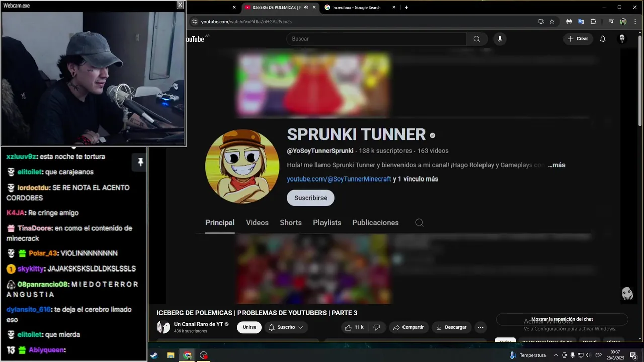Open the Windows notification center
Screen dimensions: 644x362
click(633, 355)
